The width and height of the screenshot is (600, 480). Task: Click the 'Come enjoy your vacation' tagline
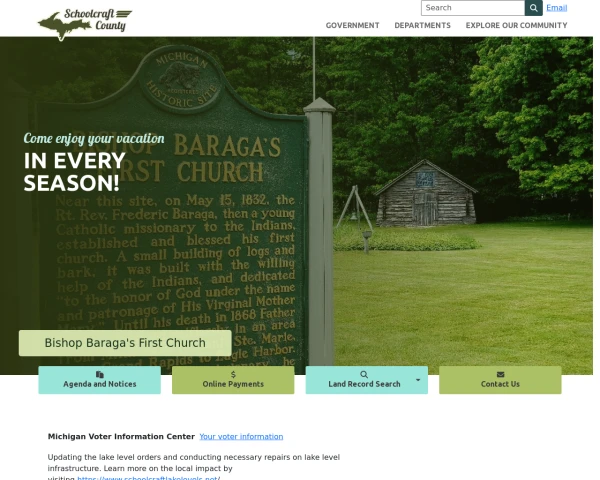[x=94, y=138]
